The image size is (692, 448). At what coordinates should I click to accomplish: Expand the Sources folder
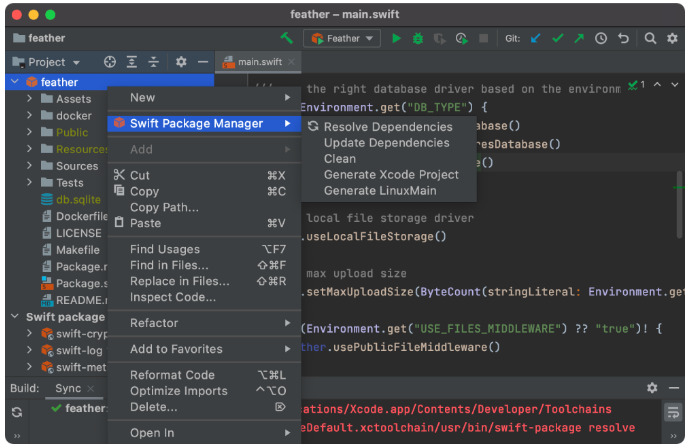[x=29, y=165]
